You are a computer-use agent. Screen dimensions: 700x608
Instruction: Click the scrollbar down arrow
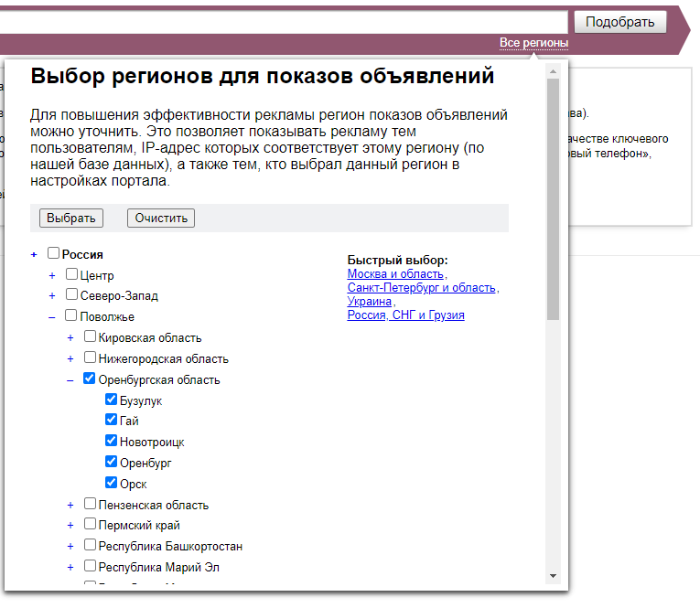(x=553, y=576)
